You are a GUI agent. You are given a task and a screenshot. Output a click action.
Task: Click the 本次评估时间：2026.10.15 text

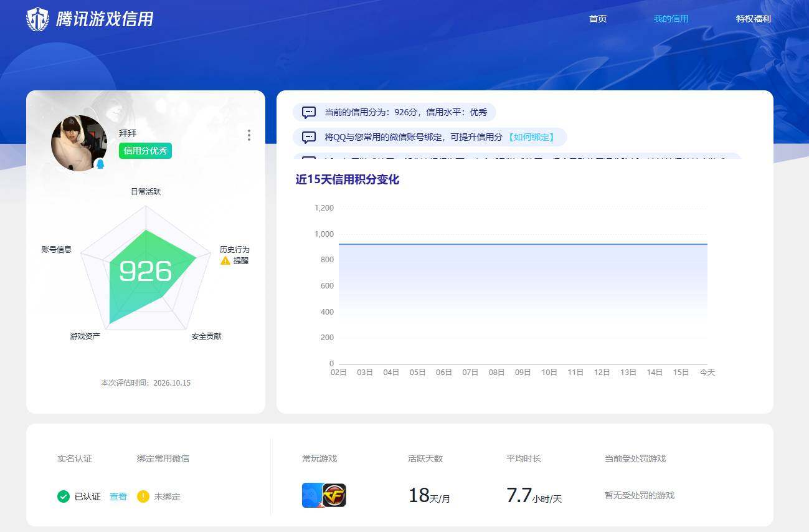[146, 382]
